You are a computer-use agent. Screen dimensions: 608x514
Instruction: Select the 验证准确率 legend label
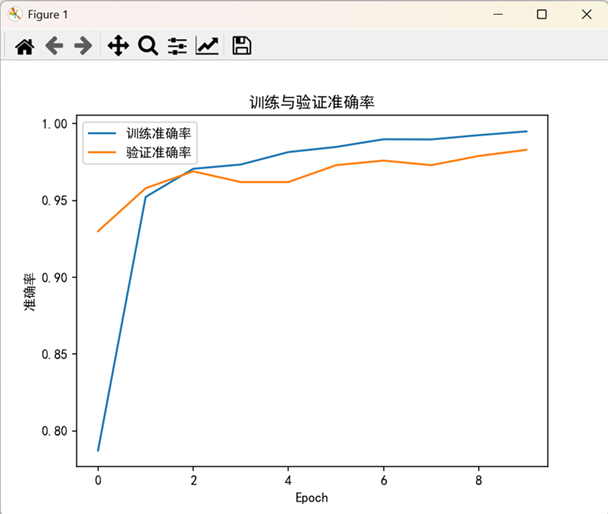[159, 152]
